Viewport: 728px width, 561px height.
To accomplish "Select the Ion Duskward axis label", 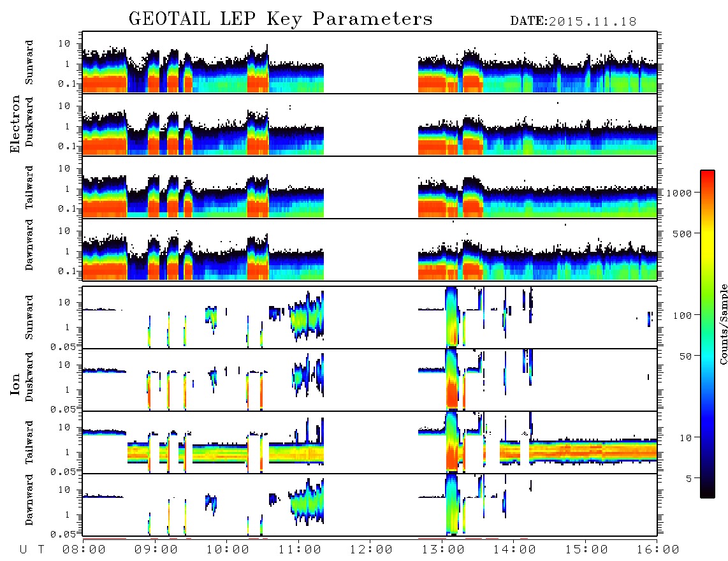I will coord(29,377).
